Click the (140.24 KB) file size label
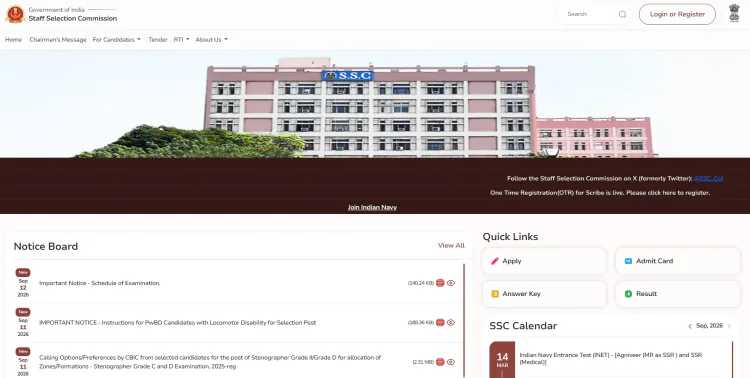Viewport: 750px width, 378px height. (x=421, y=283)
